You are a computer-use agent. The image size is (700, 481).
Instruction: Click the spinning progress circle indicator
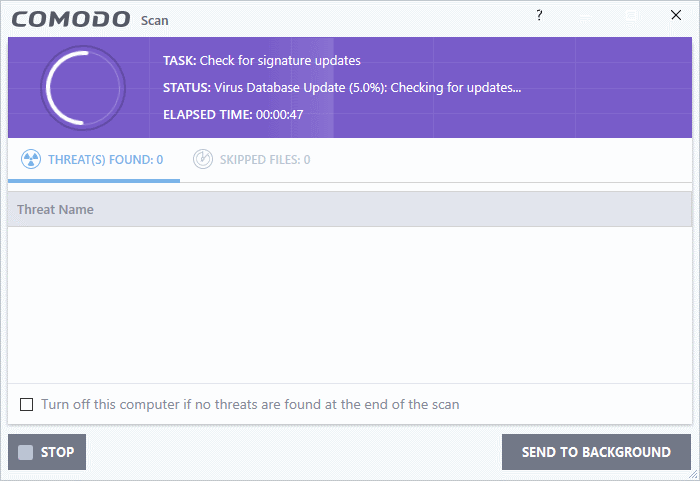click(83, 88)
